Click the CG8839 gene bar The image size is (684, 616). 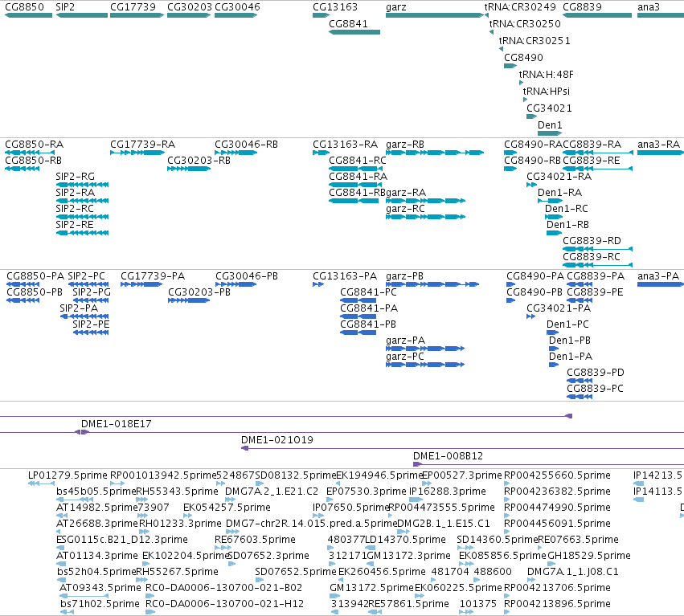pyautogui.click(x=597, y=15)
